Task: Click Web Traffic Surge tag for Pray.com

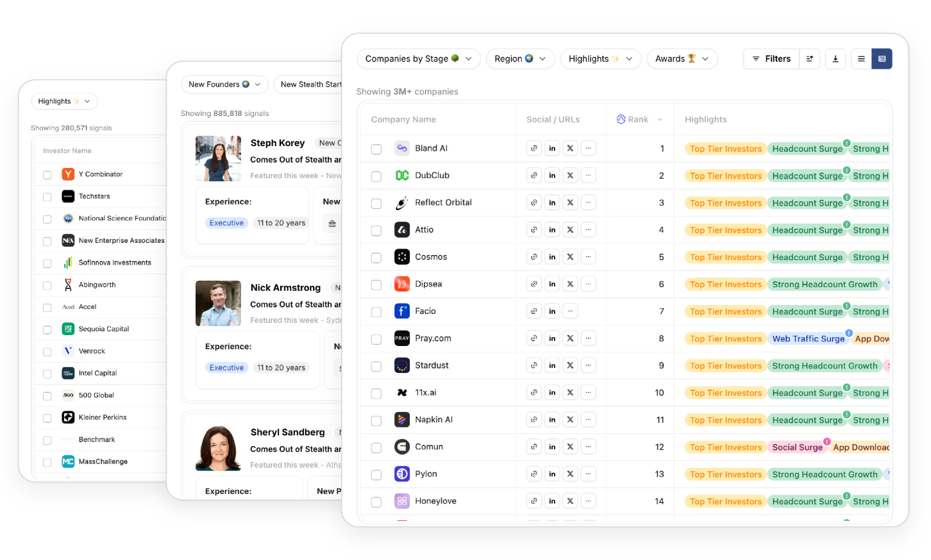Action: pos(808,339)
